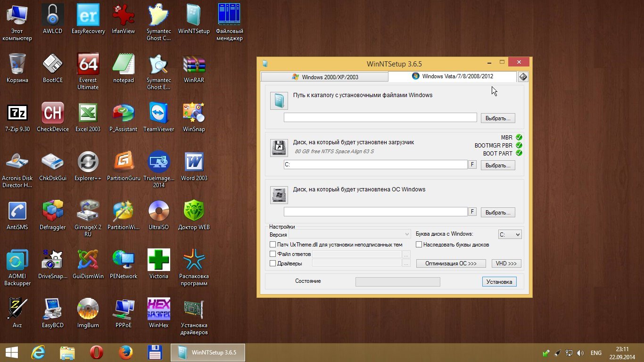Select the ImgBurn desktop icon
Viewport: 644px width, 362px height.
click(88, 313)
